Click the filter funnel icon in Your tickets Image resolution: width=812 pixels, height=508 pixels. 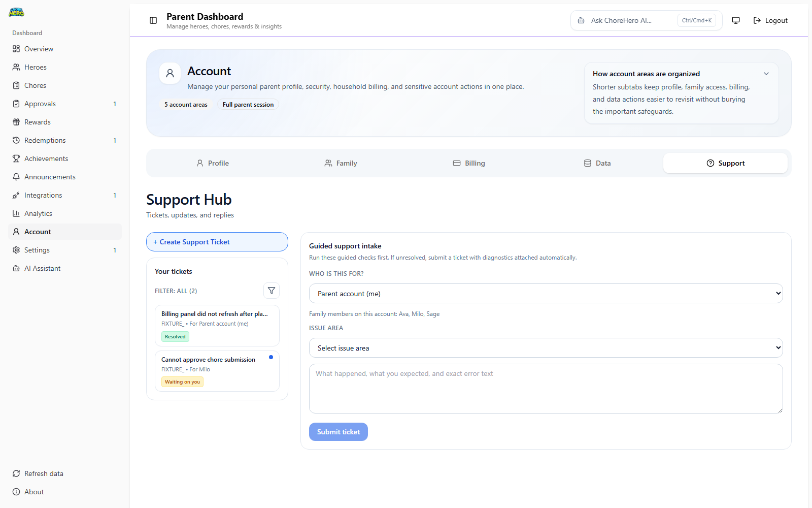[x=272, y=291]
